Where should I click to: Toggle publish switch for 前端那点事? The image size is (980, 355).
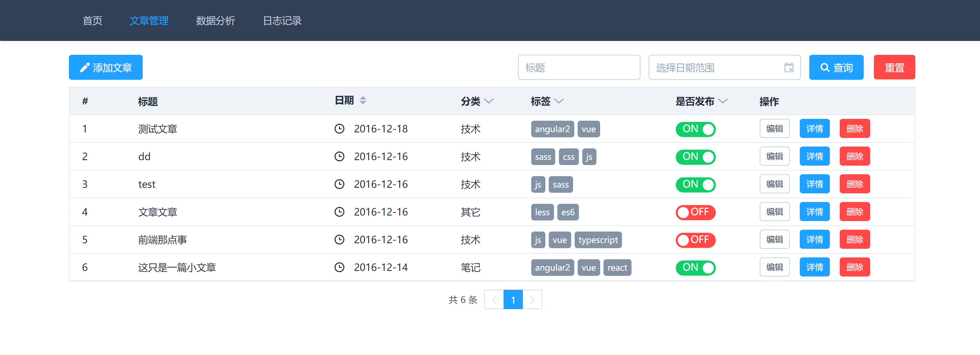pyautogui.click(x=695, y=240)
